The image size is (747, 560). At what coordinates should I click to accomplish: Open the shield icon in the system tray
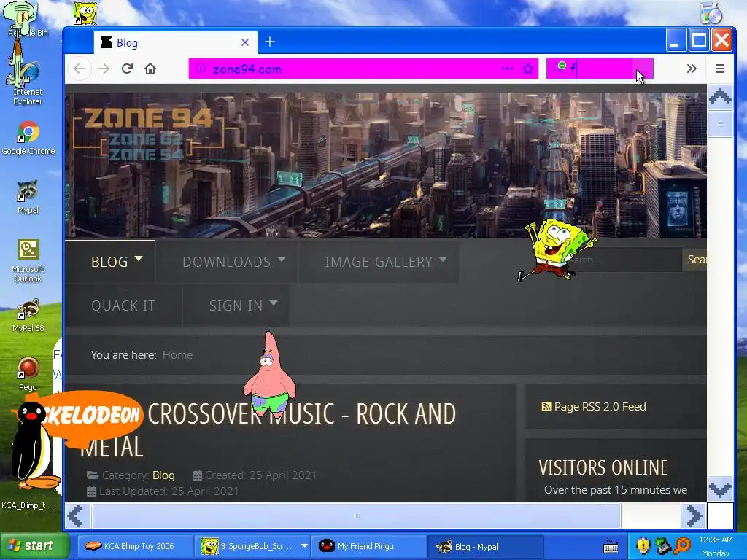(643, 545)
